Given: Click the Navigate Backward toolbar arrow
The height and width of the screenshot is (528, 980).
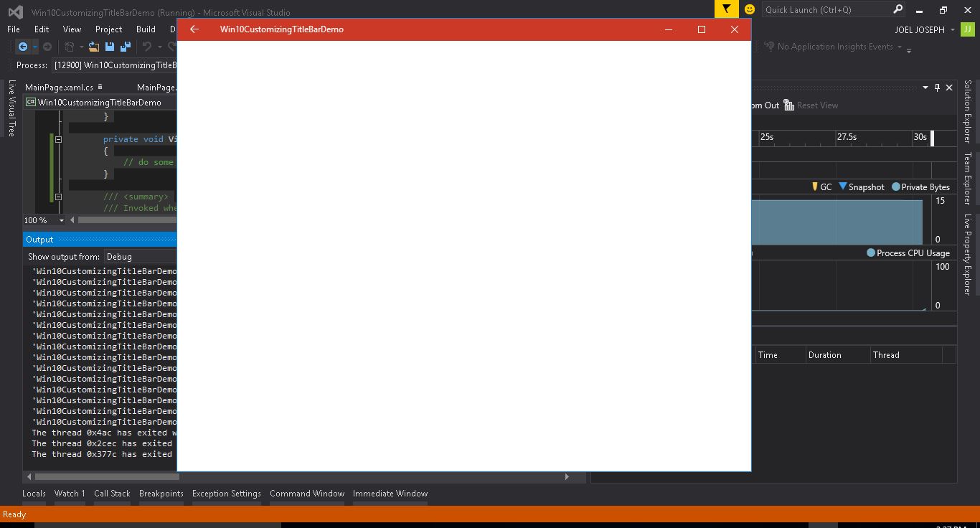Looking at the screenshot, I should [23, 47].
